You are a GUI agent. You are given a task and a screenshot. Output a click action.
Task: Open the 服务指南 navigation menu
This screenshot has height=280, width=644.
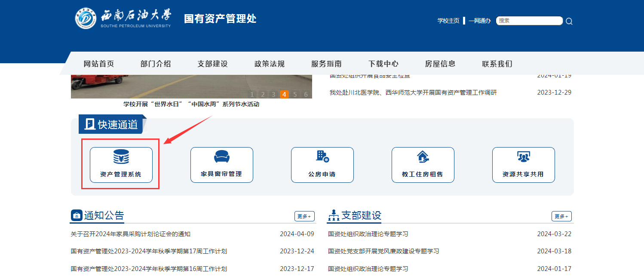click(326, 64)
